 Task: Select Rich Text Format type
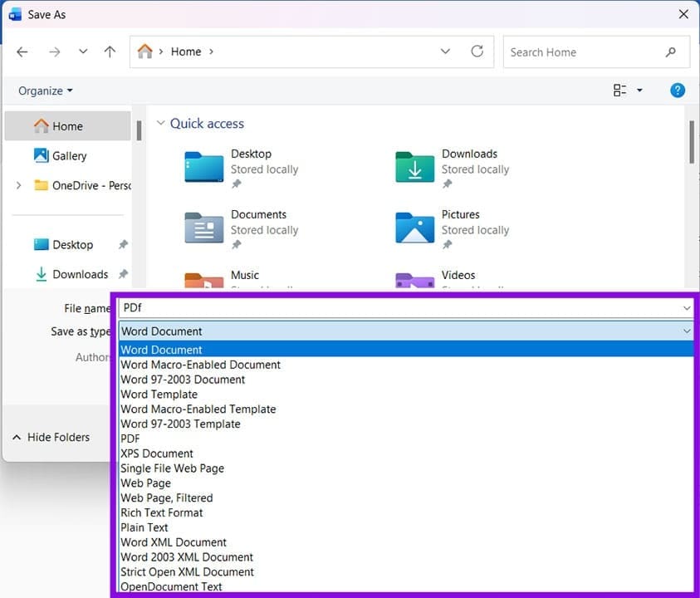pos(406,512)
